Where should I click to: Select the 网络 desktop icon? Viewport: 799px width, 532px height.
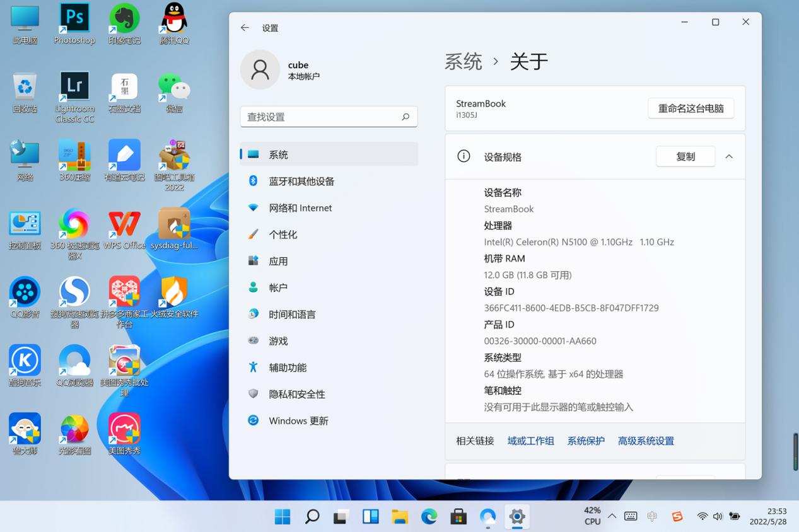pyautogui.click(x=25, y=161)
